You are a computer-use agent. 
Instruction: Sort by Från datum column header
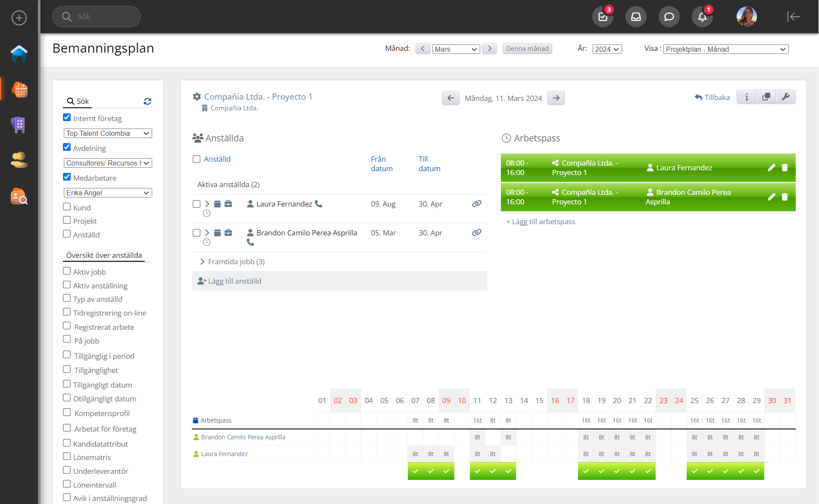381,164
